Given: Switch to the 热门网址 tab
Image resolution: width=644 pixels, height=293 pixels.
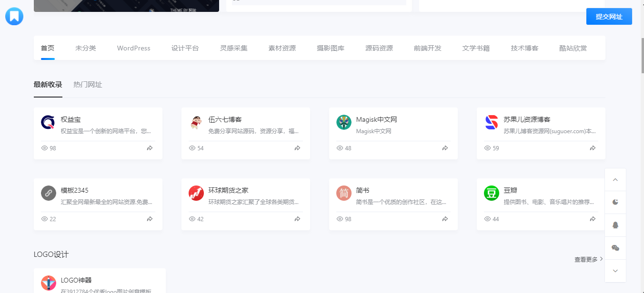Looking at the screenshot, I should pos(88,85).
